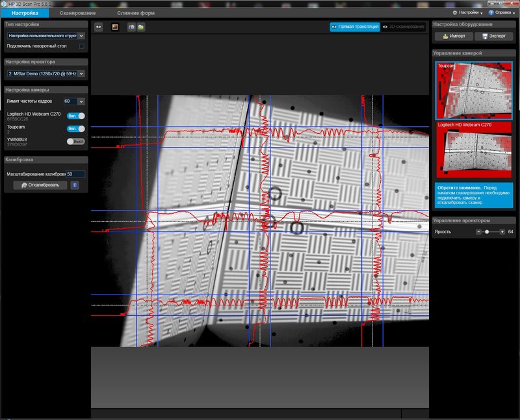
Task: Disable the Toupcam camera switch
Action: [76, 129]
